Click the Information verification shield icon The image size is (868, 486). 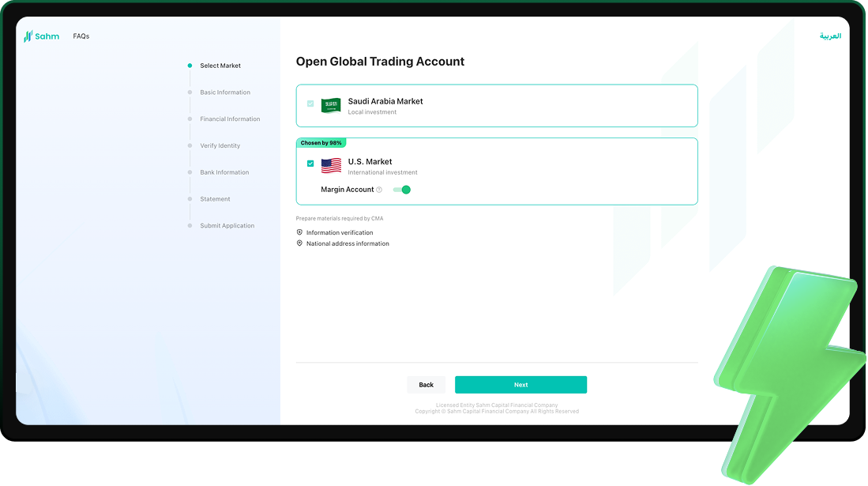tap(299, 232)
